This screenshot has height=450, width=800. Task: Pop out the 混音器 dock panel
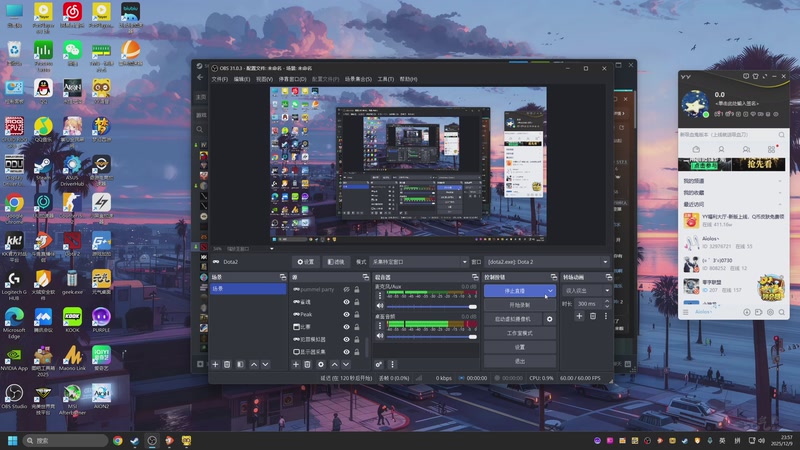pyautogui.click(x=474, y=277)
